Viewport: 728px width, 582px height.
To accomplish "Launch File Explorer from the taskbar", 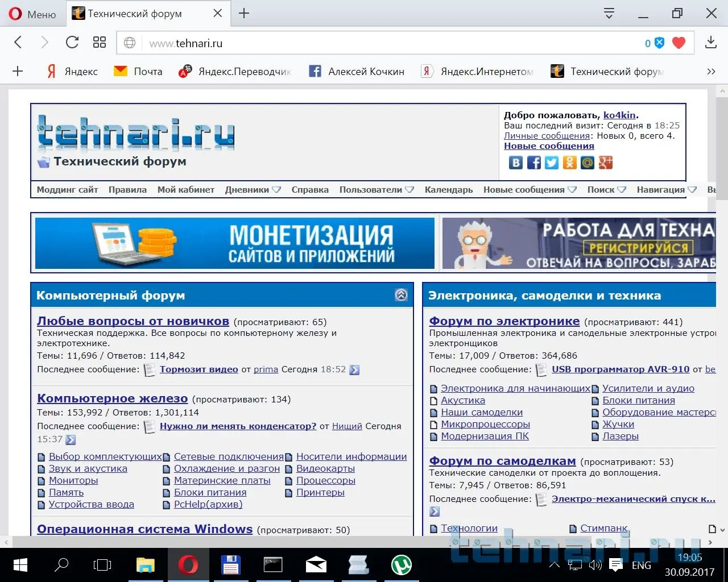I will click(146, 565).
